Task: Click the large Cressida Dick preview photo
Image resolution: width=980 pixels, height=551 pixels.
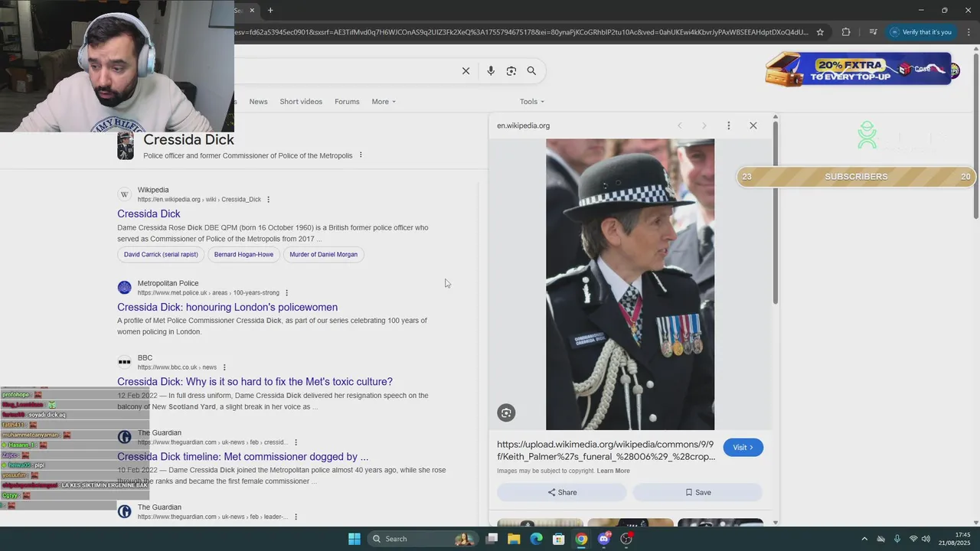Action: pyautogui.click(x=630, y=285)
